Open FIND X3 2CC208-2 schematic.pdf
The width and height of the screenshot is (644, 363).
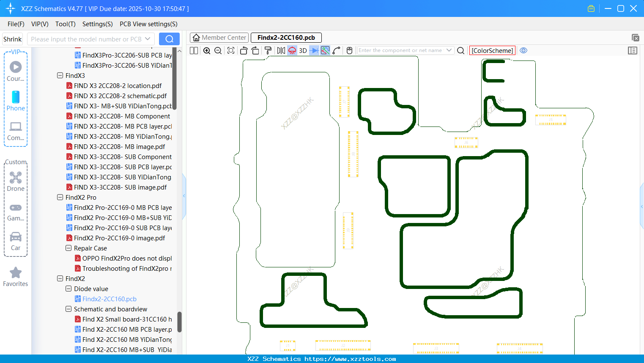[120, 96]
